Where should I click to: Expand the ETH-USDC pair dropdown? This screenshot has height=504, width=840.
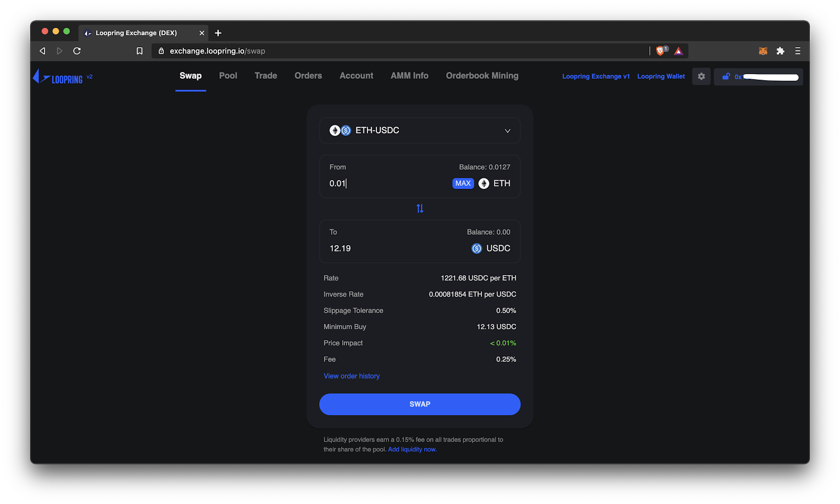point(420,130)
